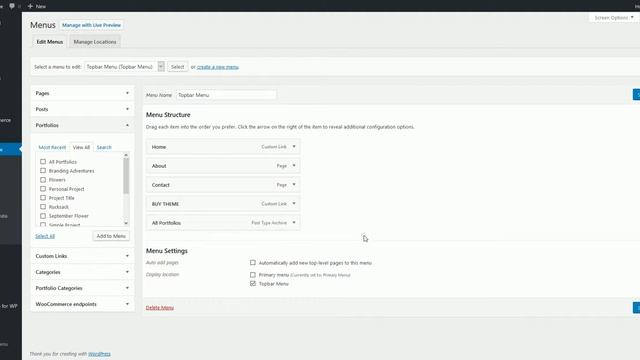Select the Search tab in Portfolios
Screen dimensions: 640x360
click(104, 147)
